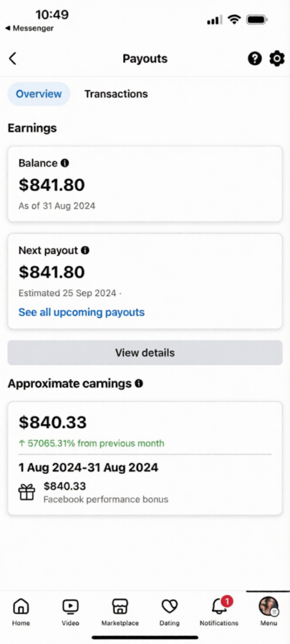Go to Home in bottom bar
The height and width of the screenshot is (644, 290).
coord(21,611)
